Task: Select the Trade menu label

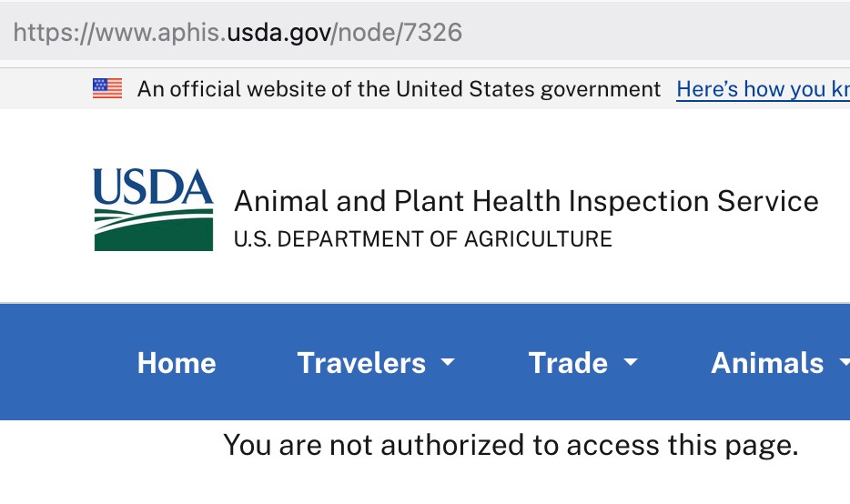Action: [x=568, y=363]
